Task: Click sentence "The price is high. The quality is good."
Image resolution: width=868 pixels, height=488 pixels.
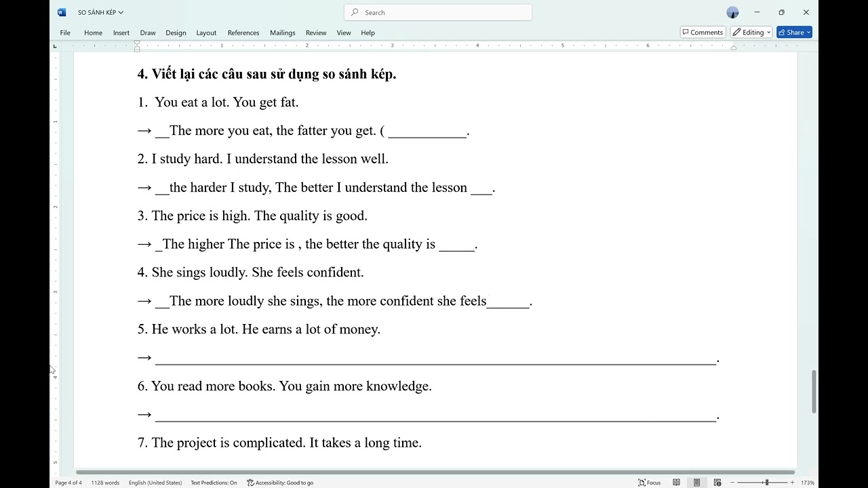Action: [x=259, y=216]
